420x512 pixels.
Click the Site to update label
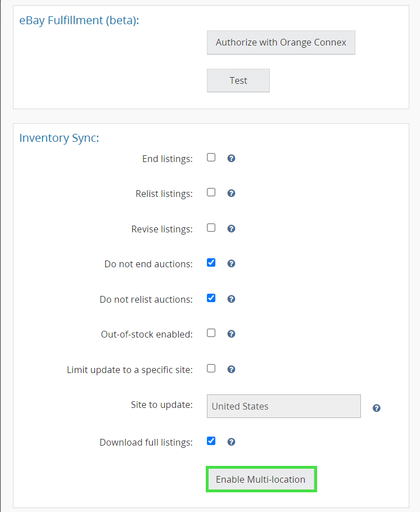(x=162, y=405)
